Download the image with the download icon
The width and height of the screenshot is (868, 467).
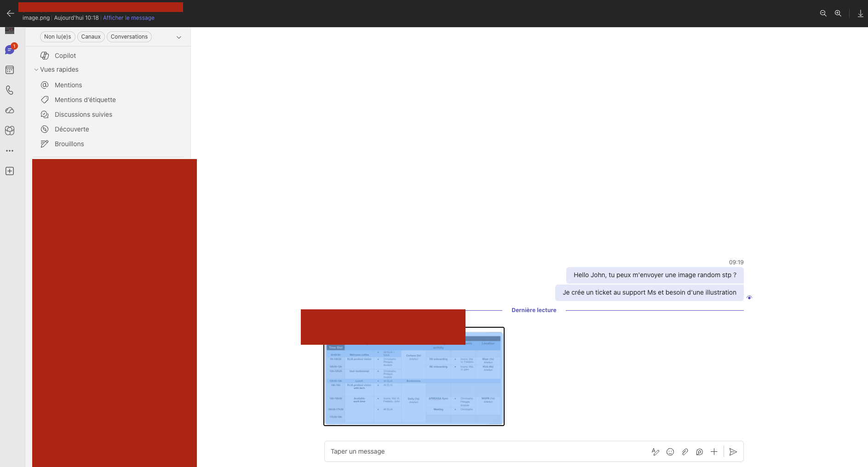(860, 13)
